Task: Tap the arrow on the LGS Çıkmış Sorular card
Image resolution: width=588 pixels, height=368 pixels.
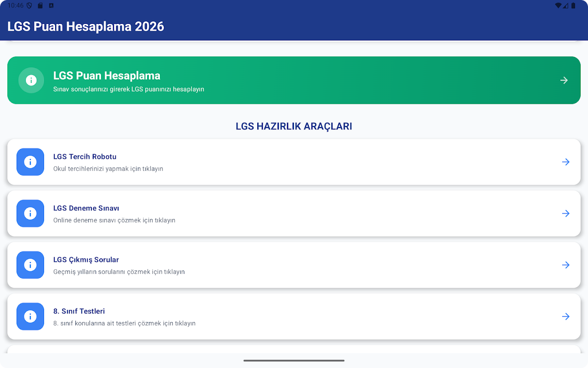Action: (x=566, y=265)
